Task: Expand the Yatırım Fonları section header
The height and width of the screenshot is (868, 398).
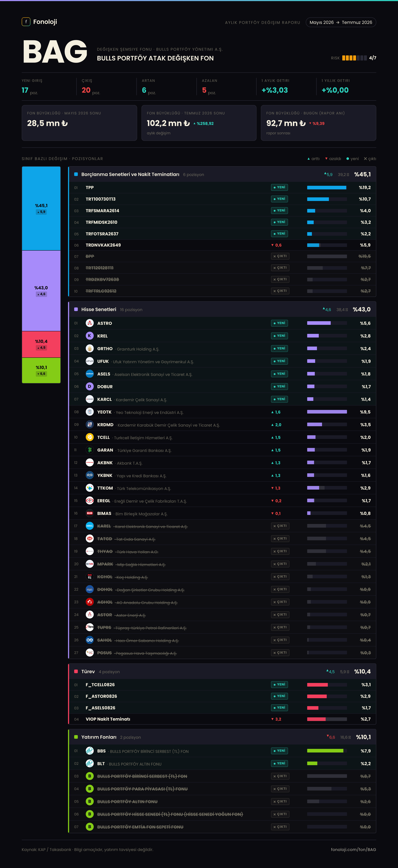Action: (x=222, y=737)
